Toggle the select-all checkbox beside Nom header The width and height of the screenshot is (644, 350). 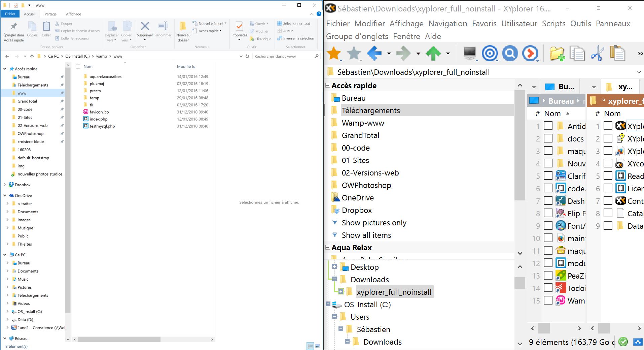(78, 66)
